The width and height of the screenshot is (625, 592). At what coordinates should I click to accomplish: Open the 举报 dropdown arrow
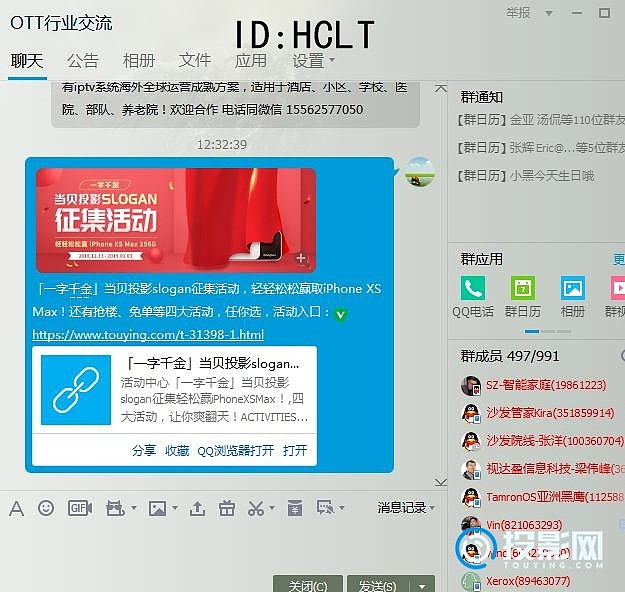(x=549, y=14)
